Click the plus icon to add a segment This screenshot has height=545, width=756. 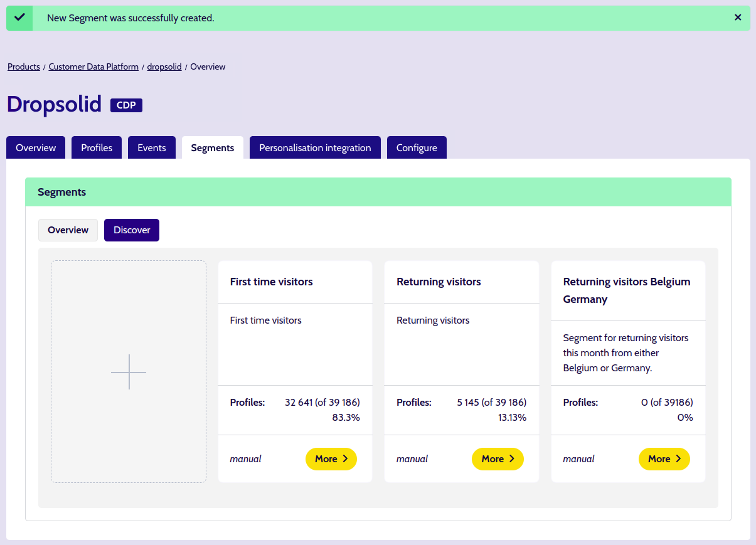[x=129, y=372]
